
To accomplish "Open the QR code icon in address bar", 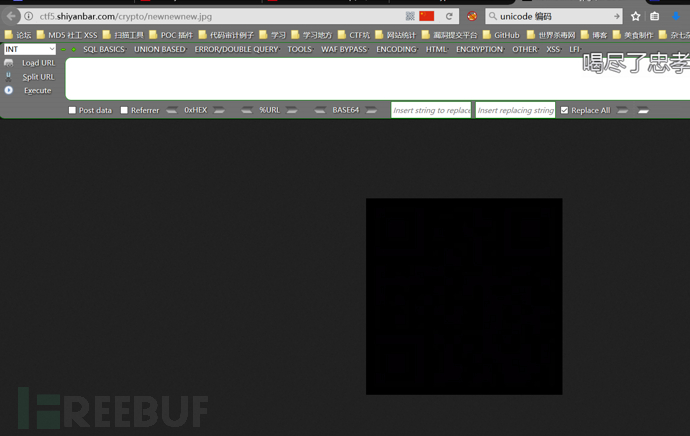I will [410, 16].
